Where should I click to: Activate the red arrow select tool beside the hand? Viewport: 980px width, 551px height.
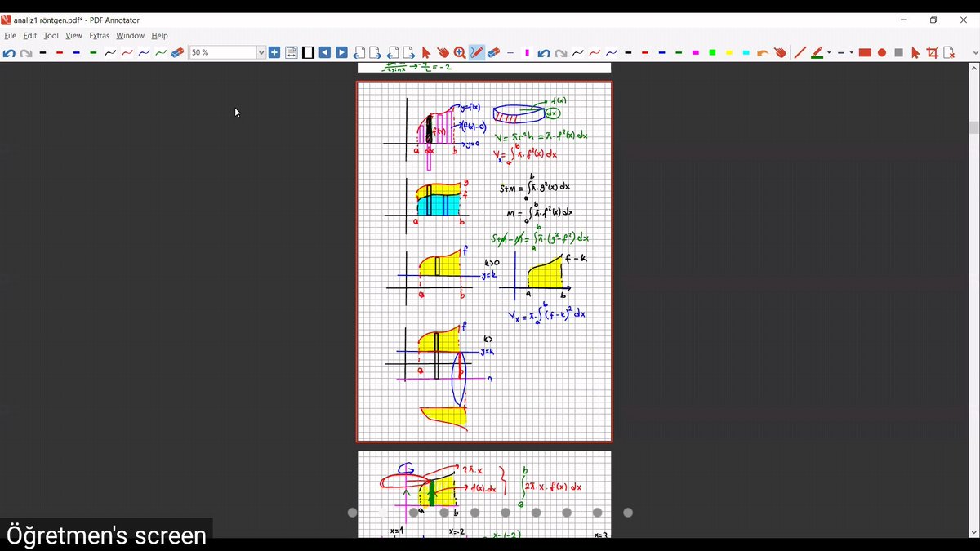click(x=425, y=53)
